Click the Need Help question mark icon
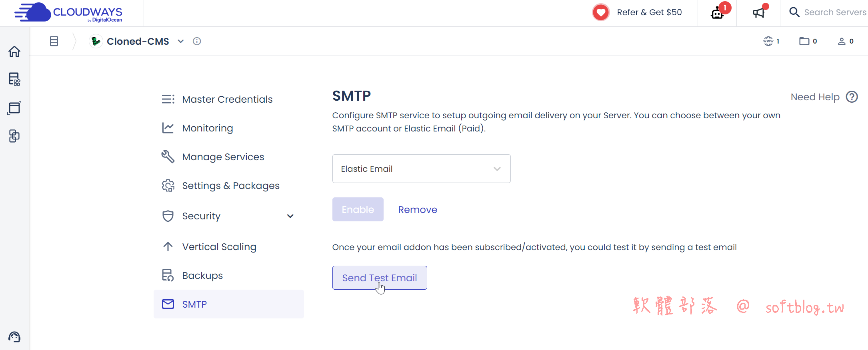This screenshot has width=868, height=350. click(x=852, y=97)
